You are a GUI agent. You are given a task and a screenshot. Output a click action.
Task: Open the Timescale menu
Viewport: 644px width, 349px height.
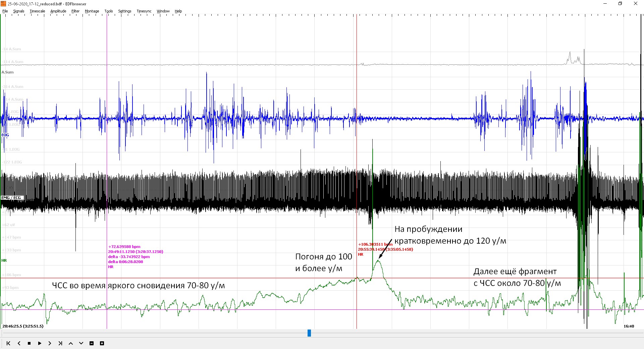point(37,11)
